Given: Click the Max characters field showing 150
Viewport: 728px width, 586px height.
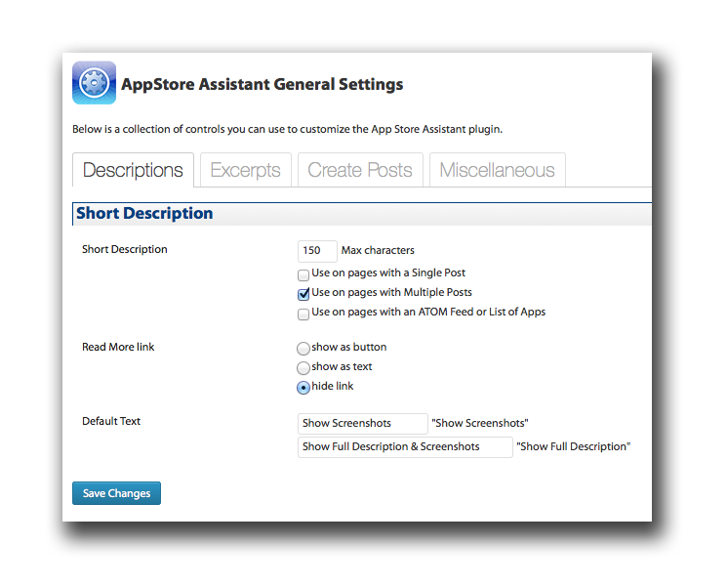Looking at the screenshot, I should 317,251.
